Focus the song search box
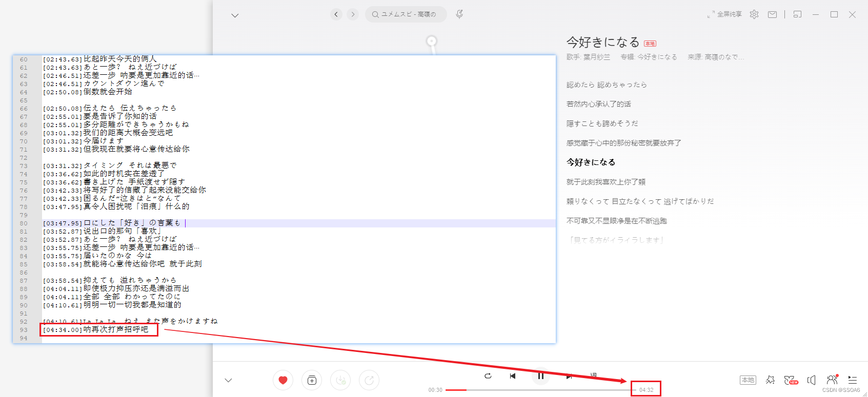 coord(406,14)
